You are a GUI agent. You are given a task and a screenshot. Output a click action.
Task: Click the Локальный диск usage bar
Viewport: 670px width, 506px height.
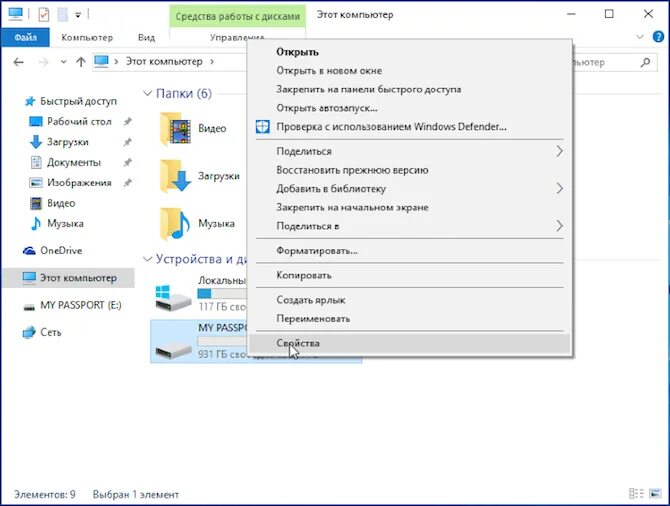point(222,294)
